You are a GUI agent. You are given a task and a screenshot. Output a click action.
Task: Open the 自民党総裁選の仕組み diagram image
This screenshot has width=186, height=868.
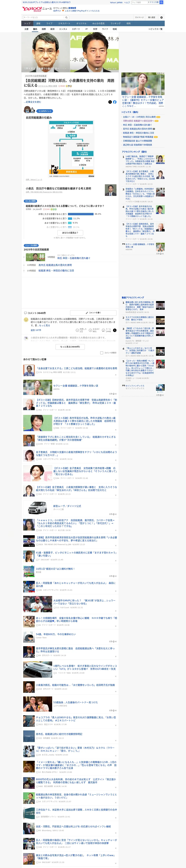(71, 149)
